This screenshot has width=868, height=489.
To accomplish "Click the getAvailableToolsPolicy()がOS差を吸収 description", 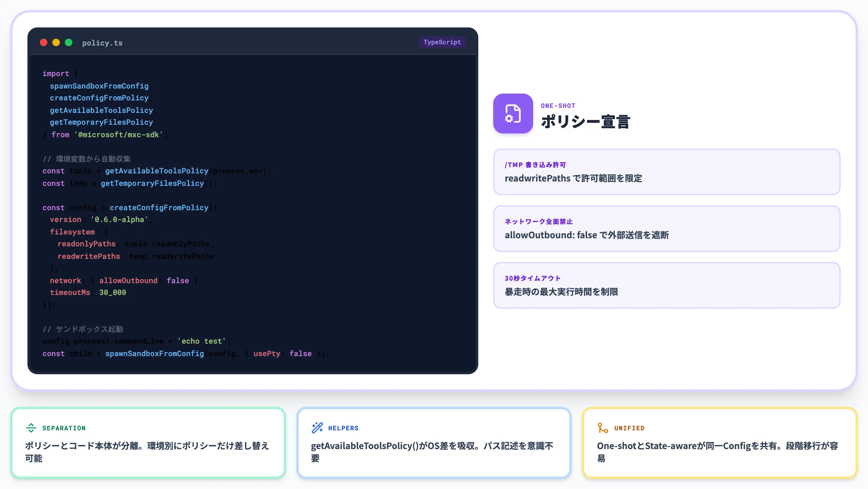I will [432, 452].
